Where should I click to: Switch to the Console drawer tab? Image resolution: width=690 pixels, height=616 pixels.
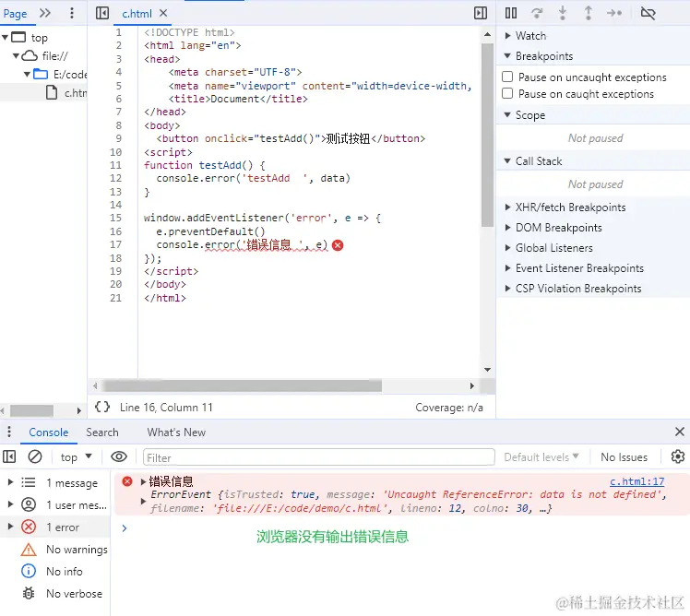[x=48, y=432]
